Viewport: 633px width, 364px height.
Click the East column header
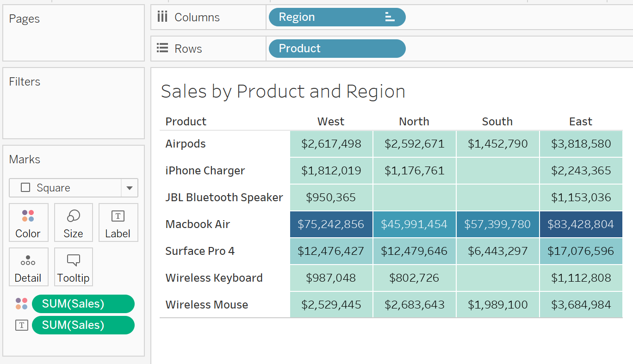(581, 122)
